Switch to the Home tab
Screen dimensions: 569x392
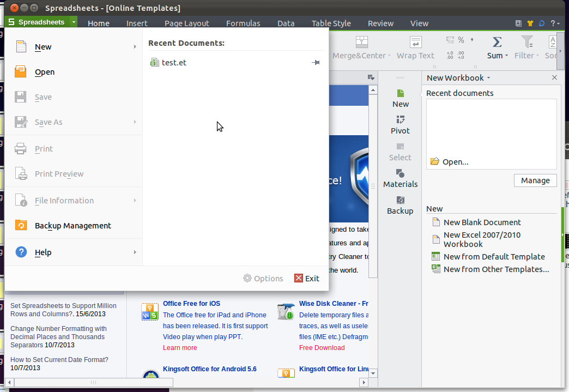(98, 23)
